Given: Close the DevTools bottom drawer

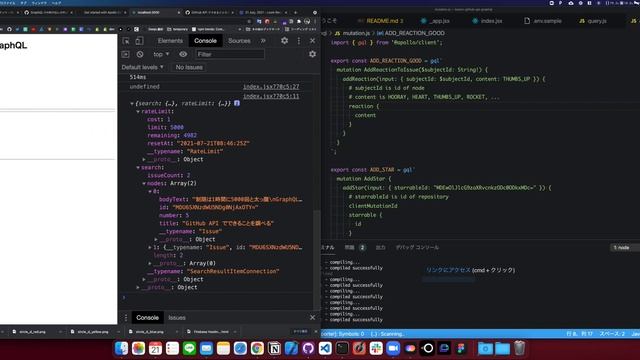Looking at the screenshot, I should pyautogui.click(x=312, y=318).
